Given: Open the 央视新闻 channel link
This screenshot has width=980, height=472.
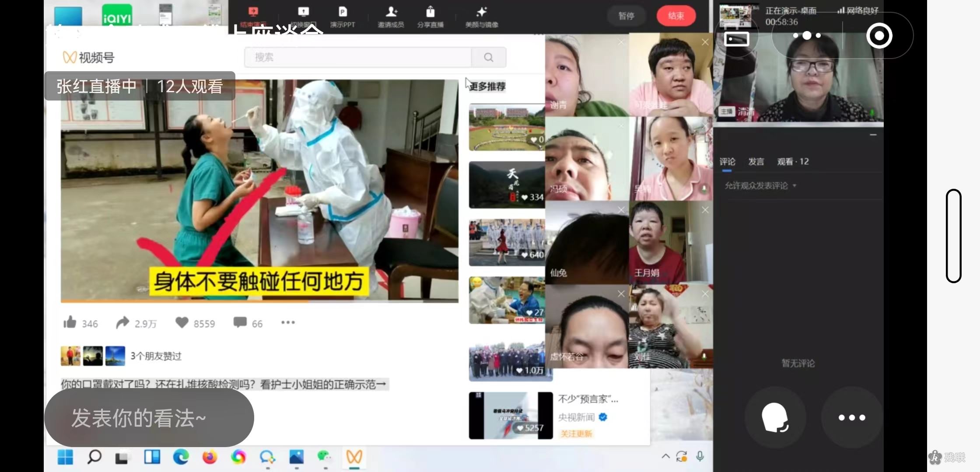Looking at the screenshot, I should pos(582,417).
